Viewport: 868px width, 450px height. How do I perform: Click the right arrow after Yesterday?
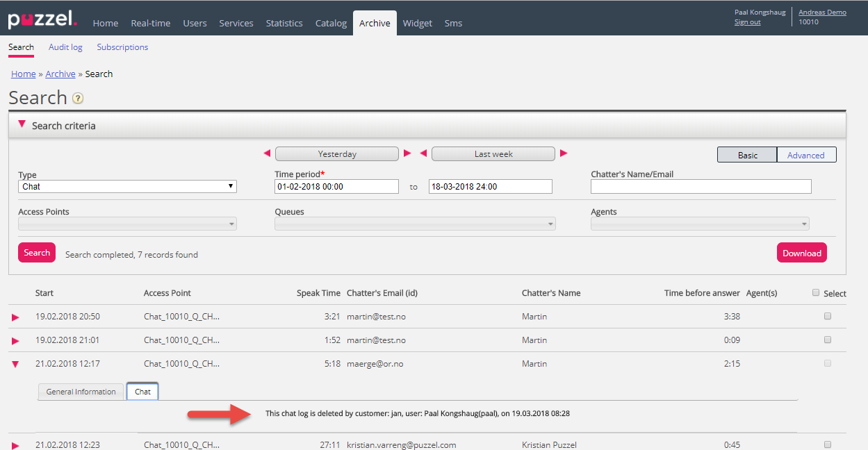(408, 153)
